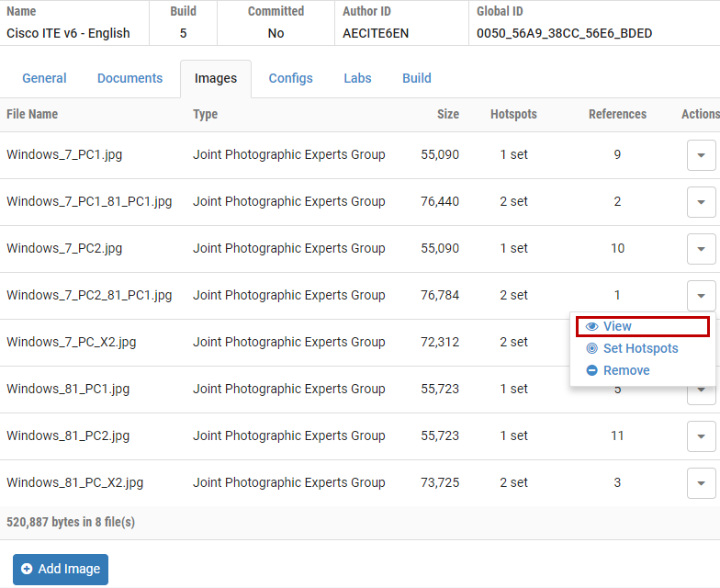Choose Set Hotspots from the menu
The image size is (720, 588).
[643, 348]
